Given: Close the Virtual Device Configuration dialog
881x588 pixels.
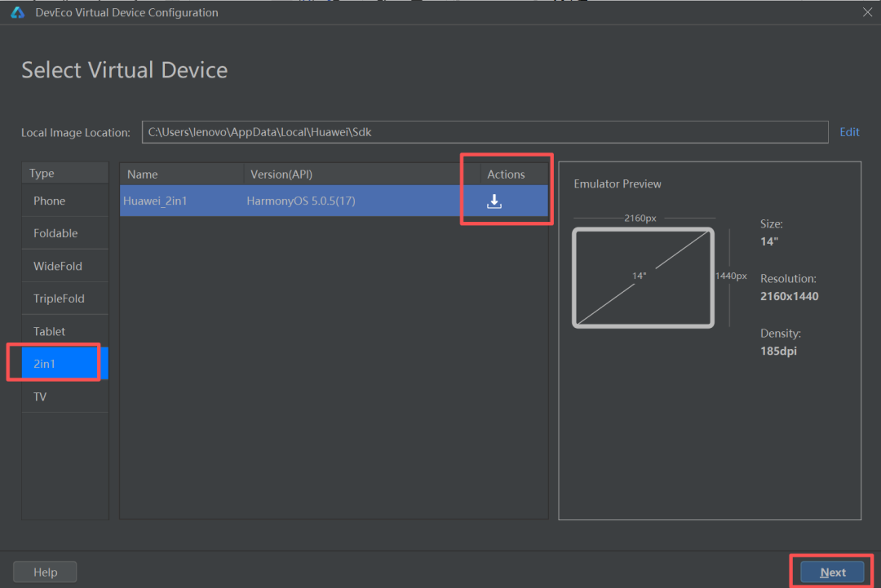Looking at the screenshot, I should point(867,11).
